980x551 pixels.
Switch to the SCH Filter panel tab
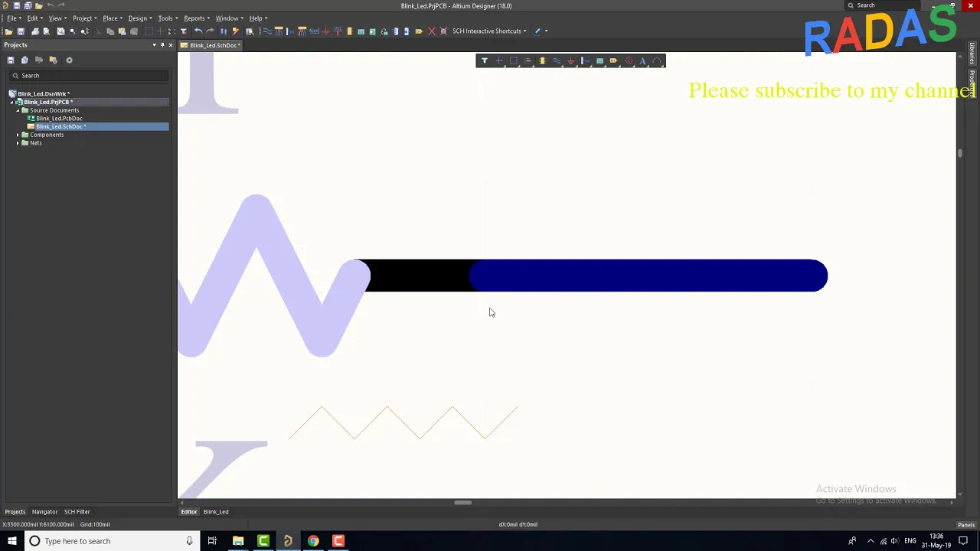coord(77,512)
